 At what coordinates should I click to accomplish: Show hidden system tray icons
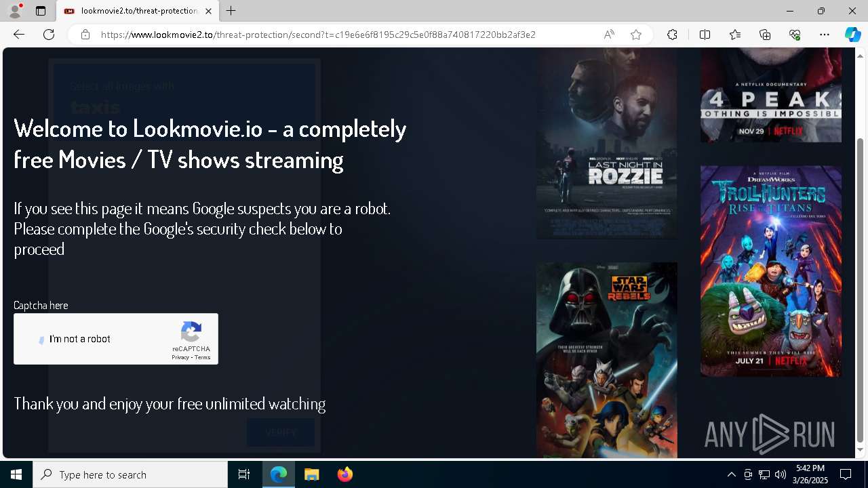(x=731, y=474)
